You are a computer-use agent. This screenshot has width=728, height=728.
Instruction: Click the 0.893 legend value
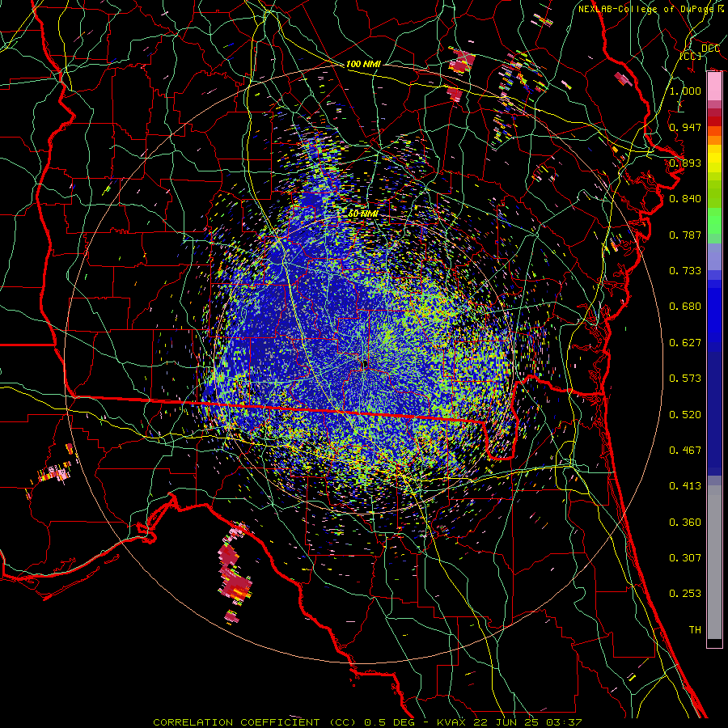tap(685, 163)
